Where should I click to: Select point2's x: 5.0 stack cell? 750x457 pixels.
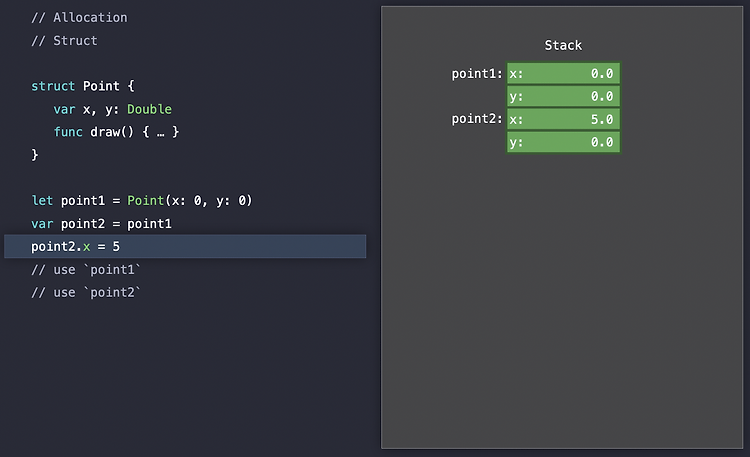[563, 119]
